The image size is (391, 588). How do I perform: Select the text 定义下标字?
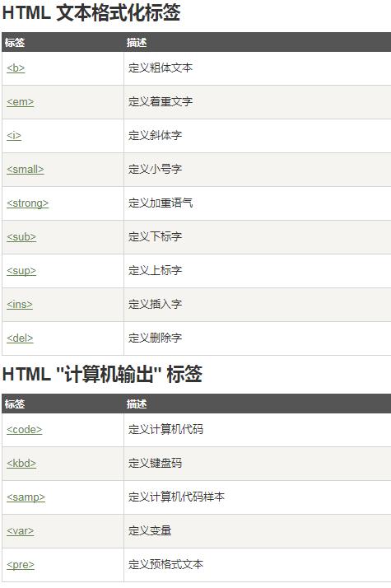[156, 236]
